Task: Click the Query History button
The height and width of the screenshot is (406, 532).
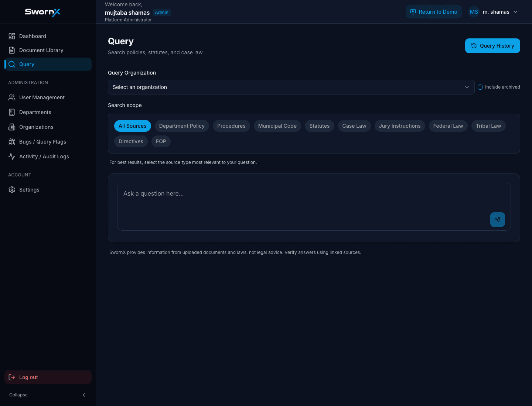Action: 492,46
